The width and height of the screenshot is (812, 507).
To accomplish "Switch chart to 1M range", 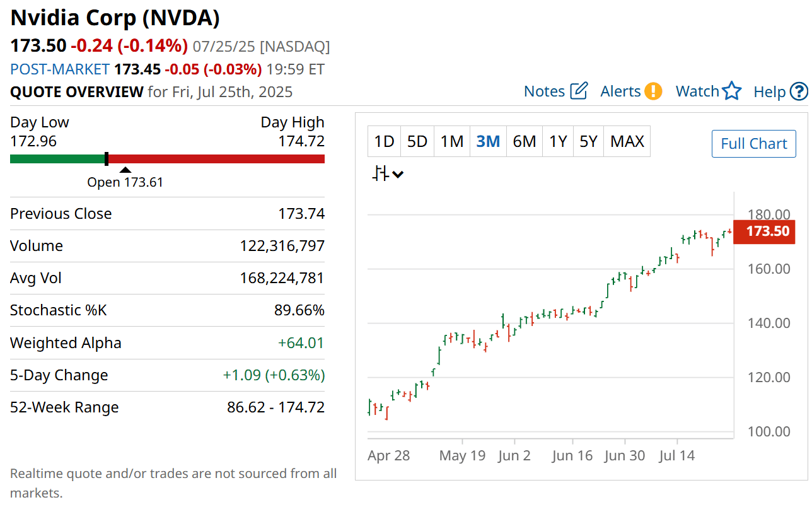I will click(451, 141).
